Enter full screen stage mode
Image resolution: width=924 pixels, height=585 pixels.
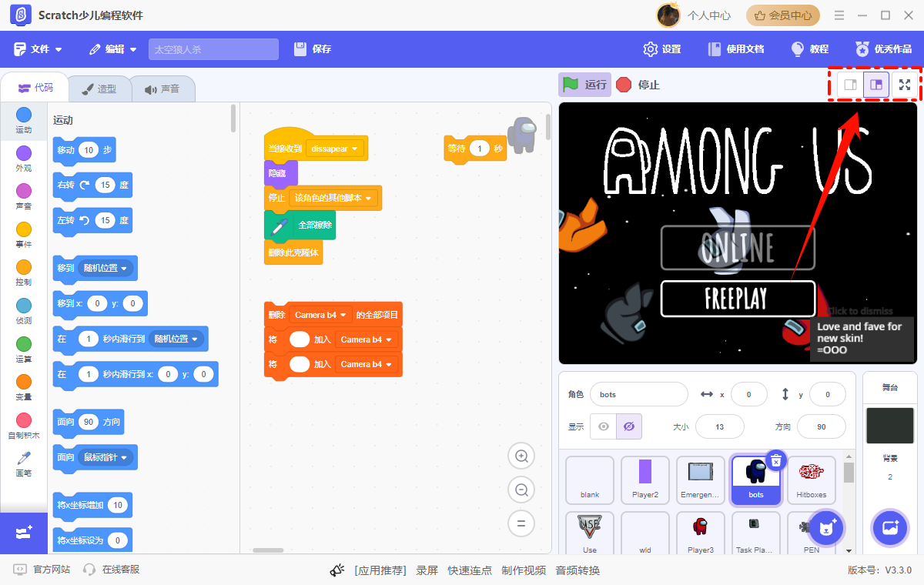[906, 85]
